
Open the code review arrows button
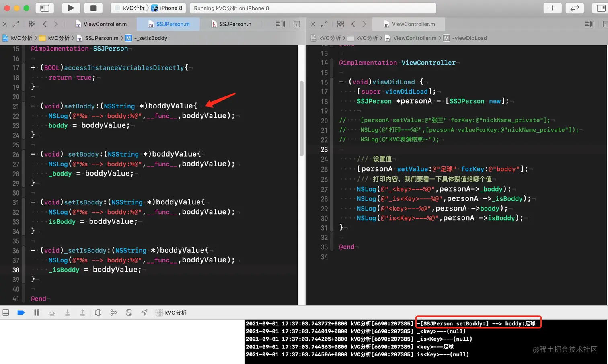click(x=575, y=8)
